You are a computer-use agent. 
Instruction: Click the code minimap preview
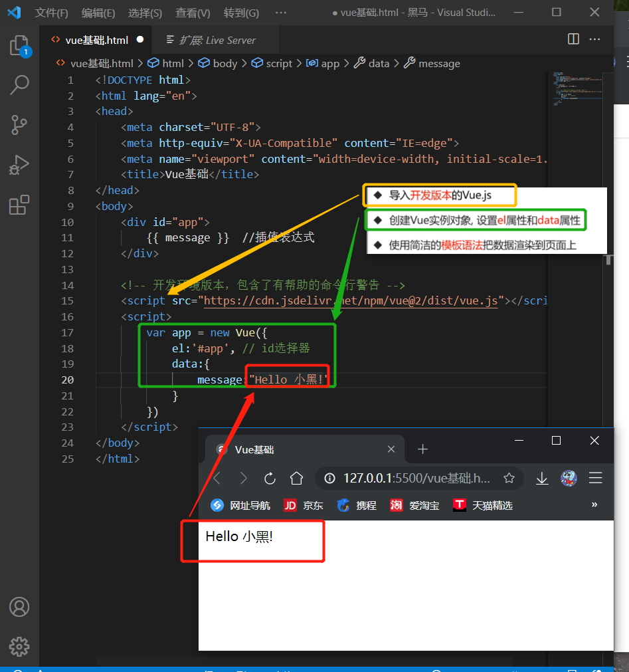577,89
